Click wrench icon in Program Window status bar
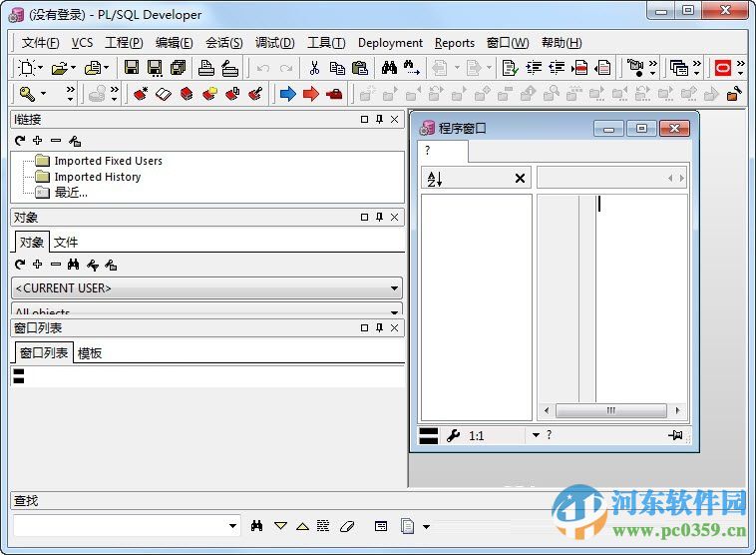Screen dimensions: 756x555 point(453,436)
